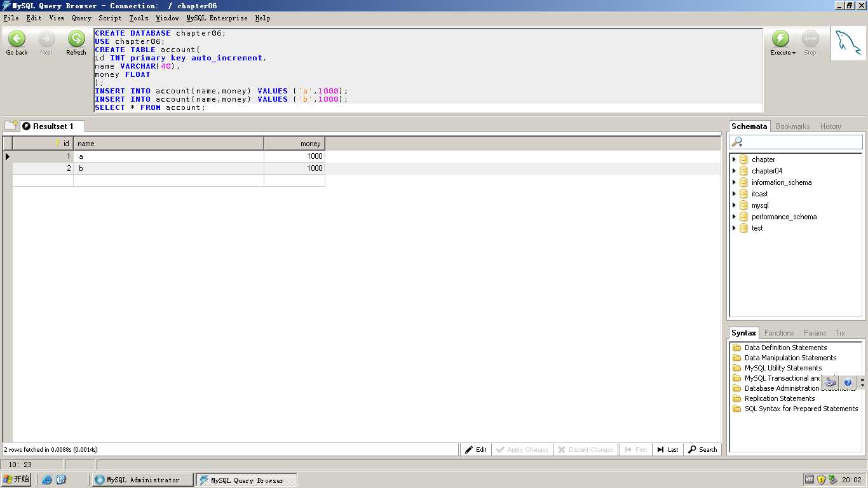Click the network connection tray icon
868x488 pixels.
832,480
